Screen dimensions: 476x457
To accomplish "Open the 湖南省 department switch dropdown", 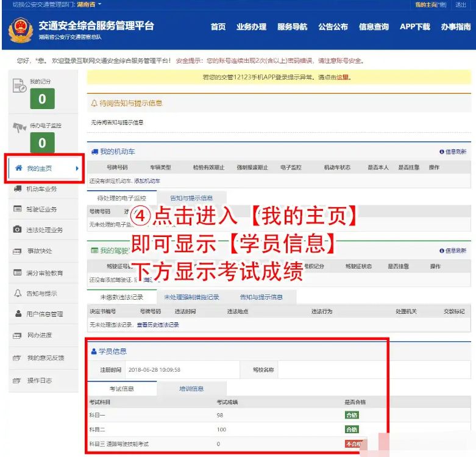I will pyautogui.click(x=88, y=4).
